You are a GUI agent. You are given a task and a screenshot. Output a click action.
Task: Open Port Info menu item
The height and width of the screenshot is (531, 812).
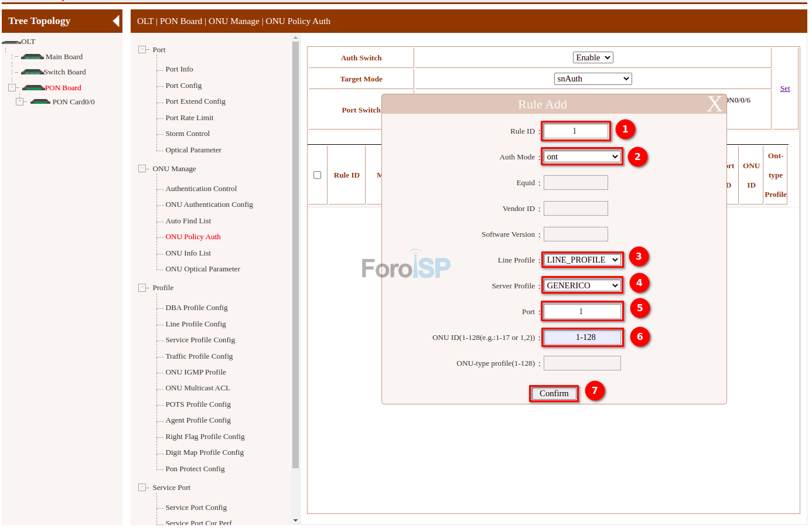click(179, 69)
